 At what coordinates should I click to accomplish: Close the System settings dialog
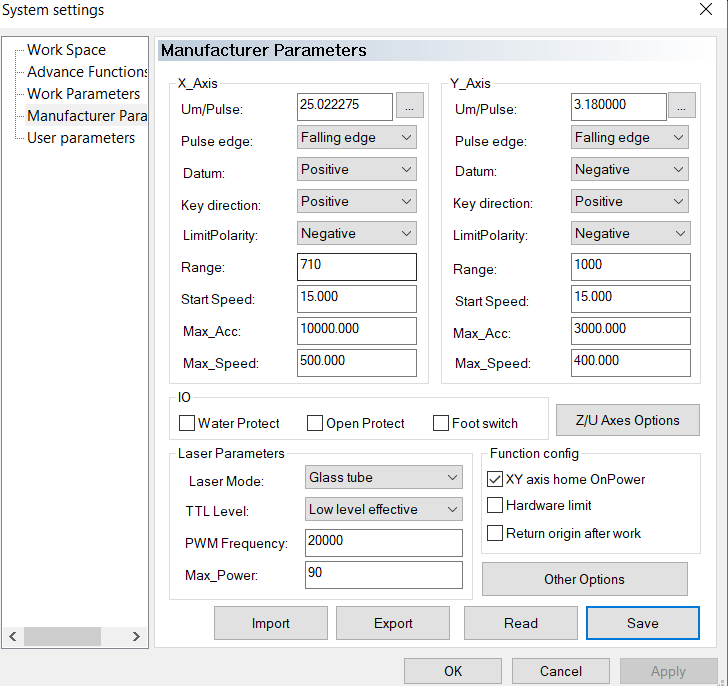[x=705, y=10]
